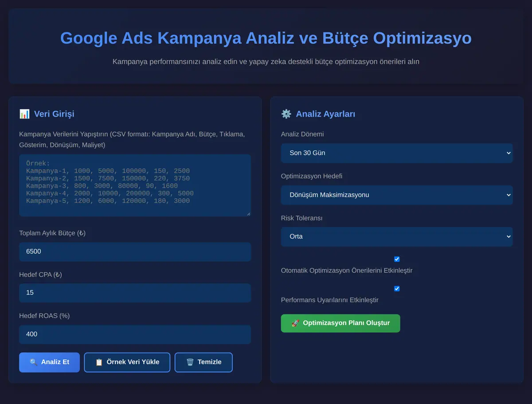Click the clipboard icon in Örnek Veri Yükle

(x=99, y=362)
